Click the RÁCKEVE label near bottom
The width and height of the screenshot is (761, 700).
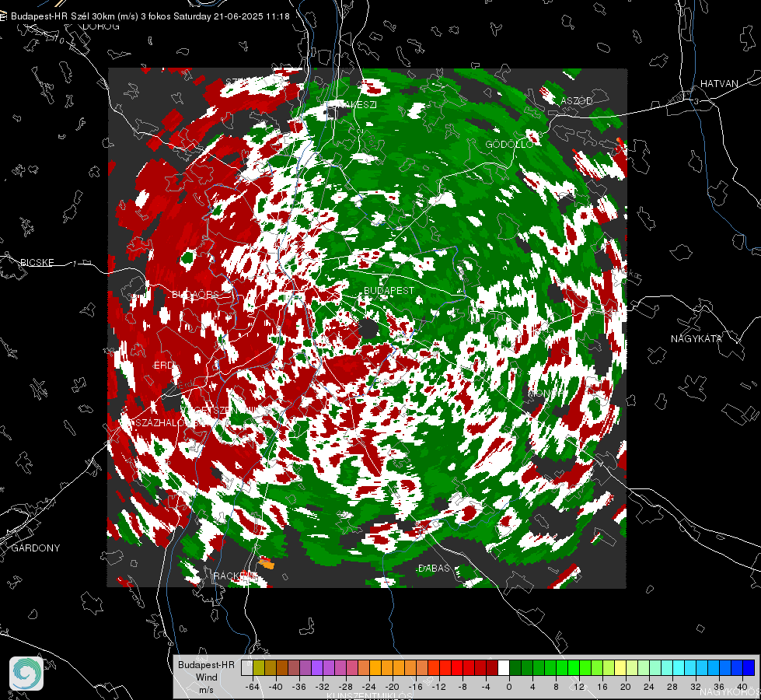pos(235,576)
